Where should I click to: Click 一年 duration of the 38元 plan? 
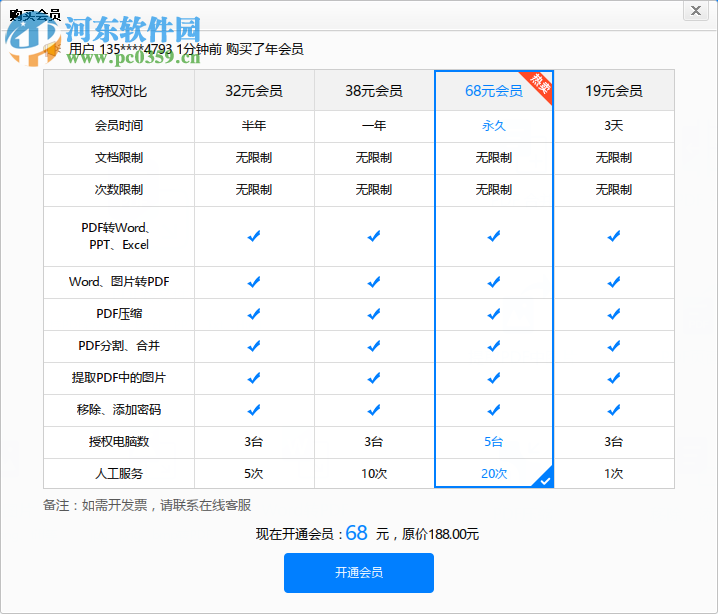(374, 125)
